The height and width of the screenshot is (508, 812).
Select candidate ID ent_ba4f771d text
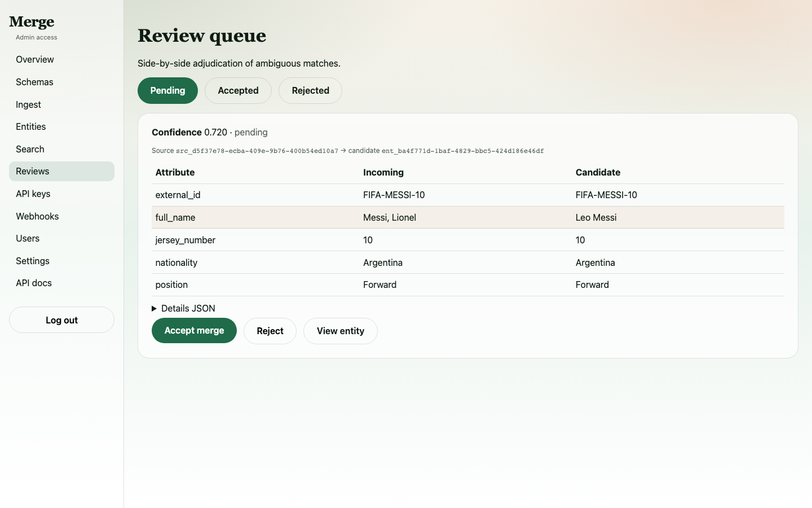pyautogui.click(x=463, y=151)
